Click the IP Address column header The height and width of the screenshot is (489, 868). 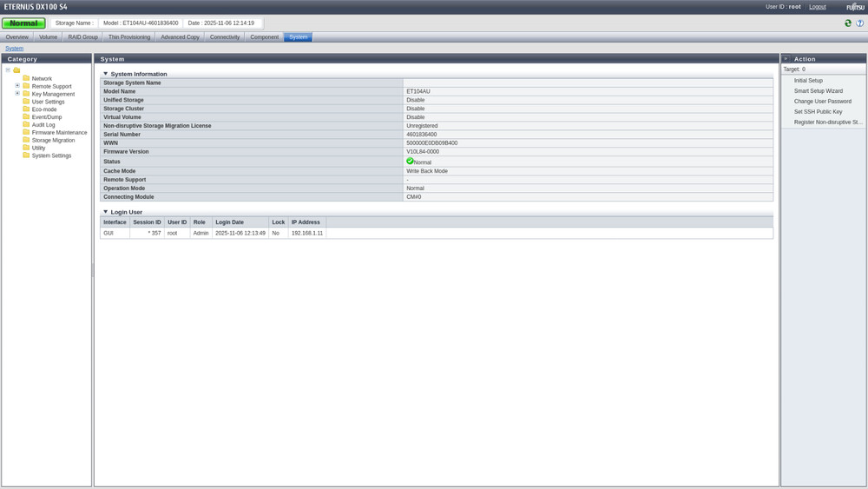click(x=307, y=222)
